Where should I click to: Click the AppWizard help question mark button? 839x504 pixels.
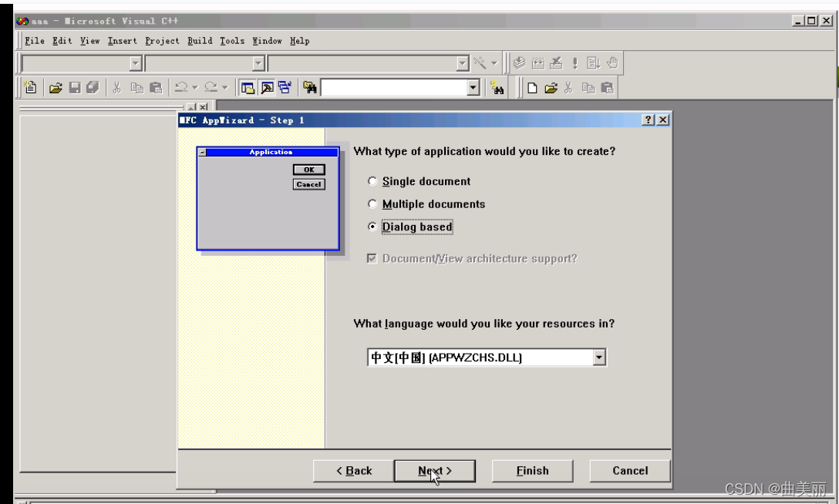point(648,119)
